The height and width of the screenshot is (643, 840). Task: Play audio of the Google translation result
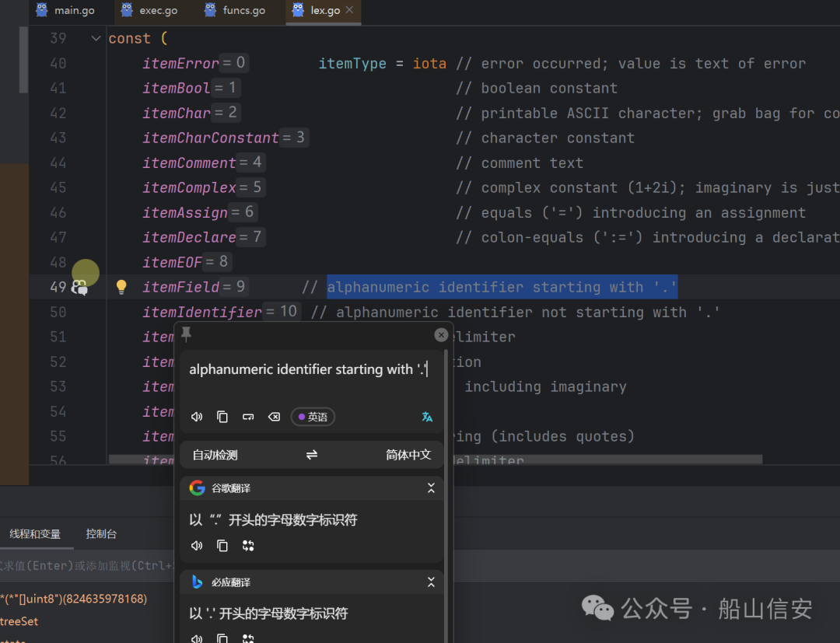point(197,546)
